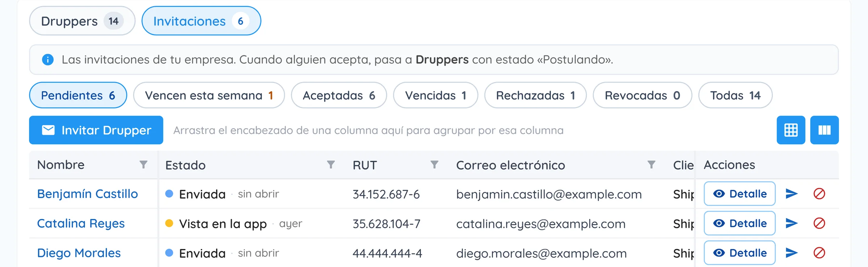Sort by Correo electrónico column header
Image resolution: width=868 pixels, height=267 pixels.
[x=510, y=165]
